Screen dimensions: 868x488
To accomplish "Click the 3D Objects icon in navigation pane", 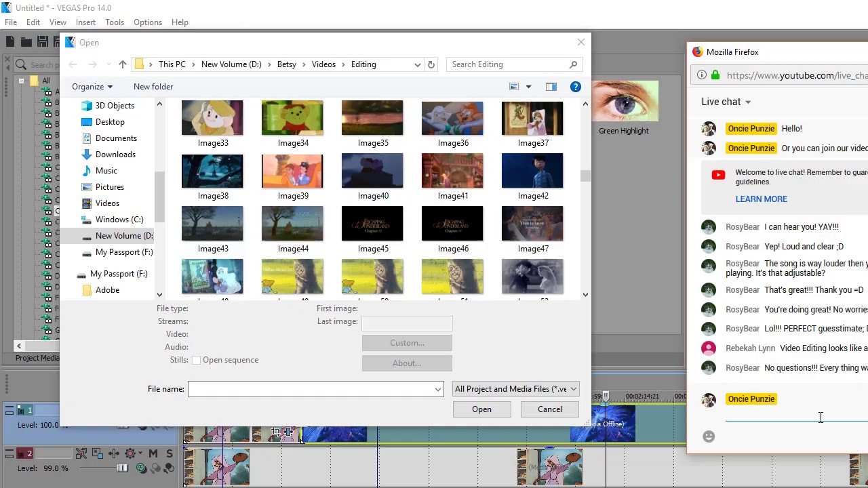I will pos(87,106).
